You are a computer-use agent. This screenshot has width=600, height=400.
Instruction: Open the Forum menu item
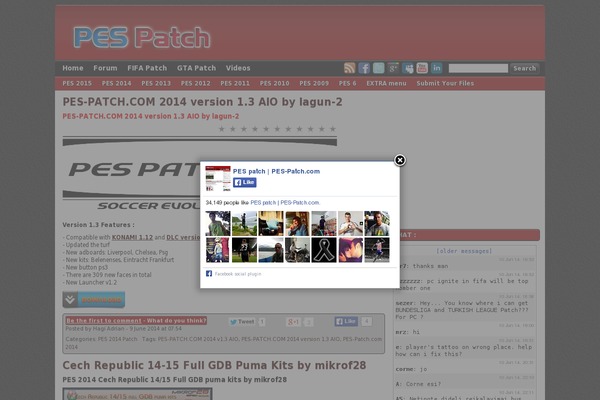(x=105, y=68)
